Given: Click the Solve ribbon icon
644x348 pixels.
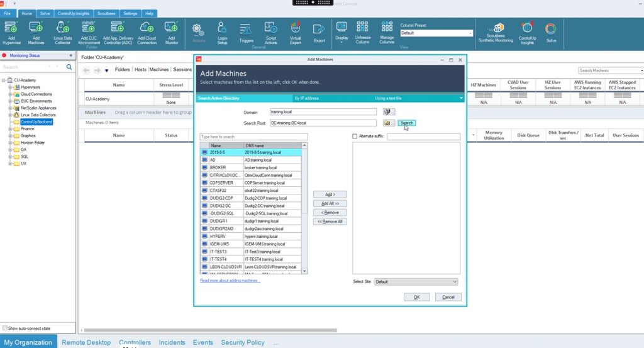Looking at the screenshot, I should click(551, 33).
